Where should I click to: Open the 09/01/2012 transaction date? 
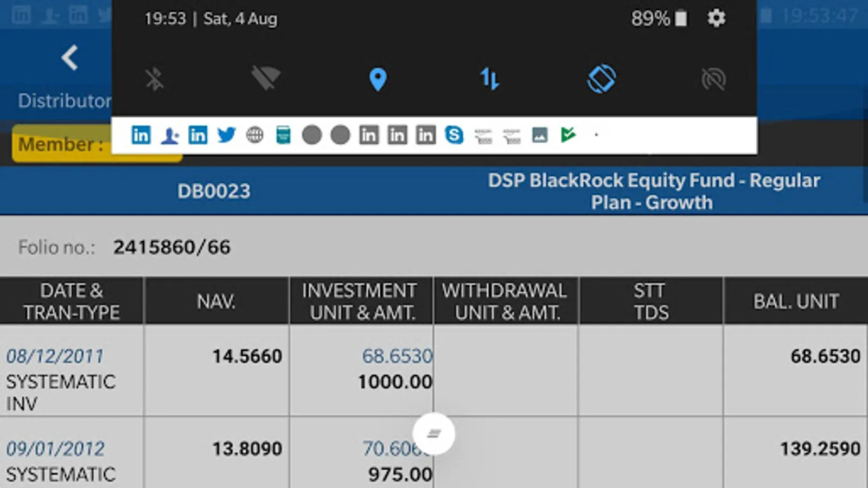pos(55,449)
